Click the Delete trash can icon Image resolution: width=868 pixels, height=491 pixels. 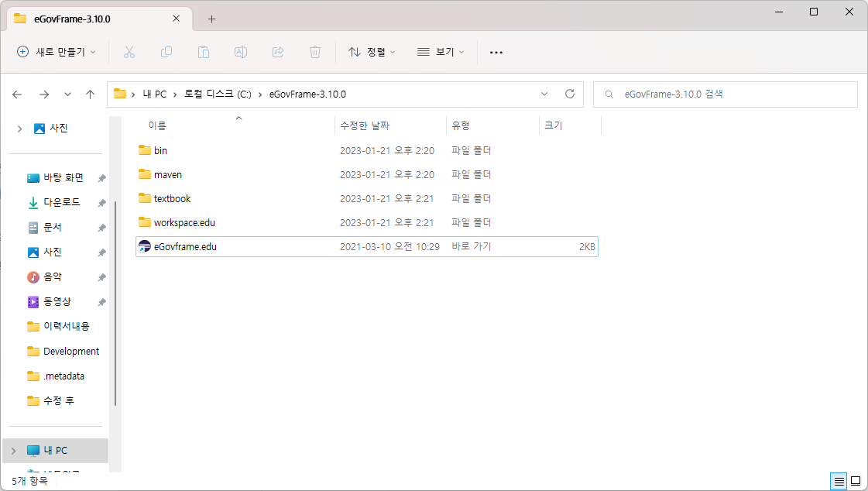[315, 52]
